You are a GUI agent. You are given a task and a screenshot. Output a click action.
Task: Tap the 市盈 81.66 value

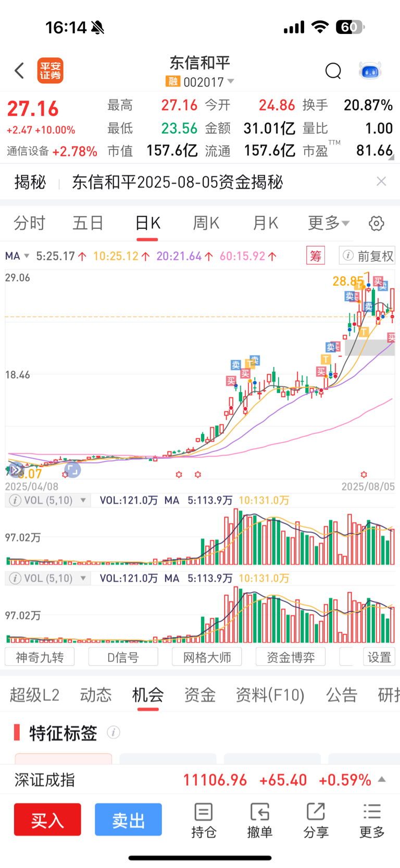point(374,151)
